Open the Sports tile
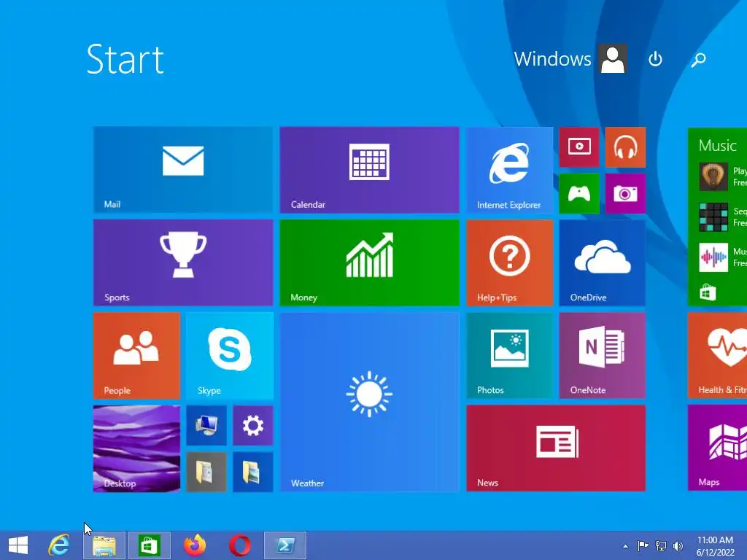 [x=183, y=262]
